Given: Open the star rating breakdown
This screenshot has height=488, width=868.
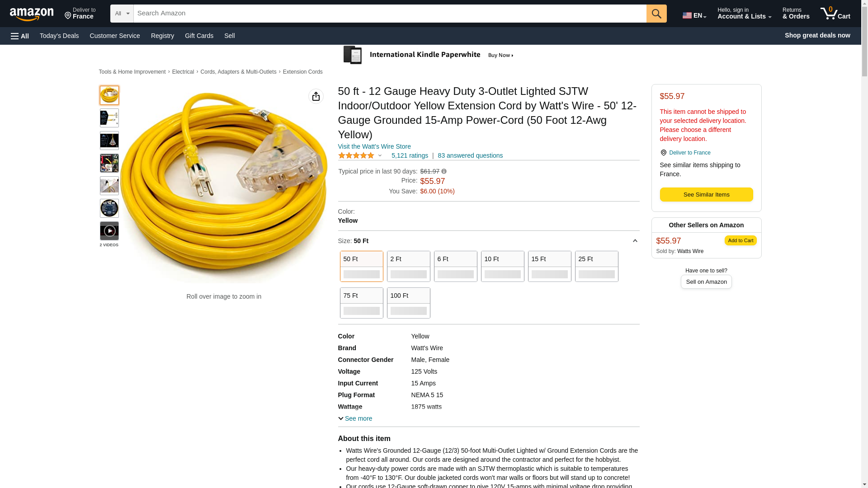Looking at the screenshot, I should (x=360, y=155).
